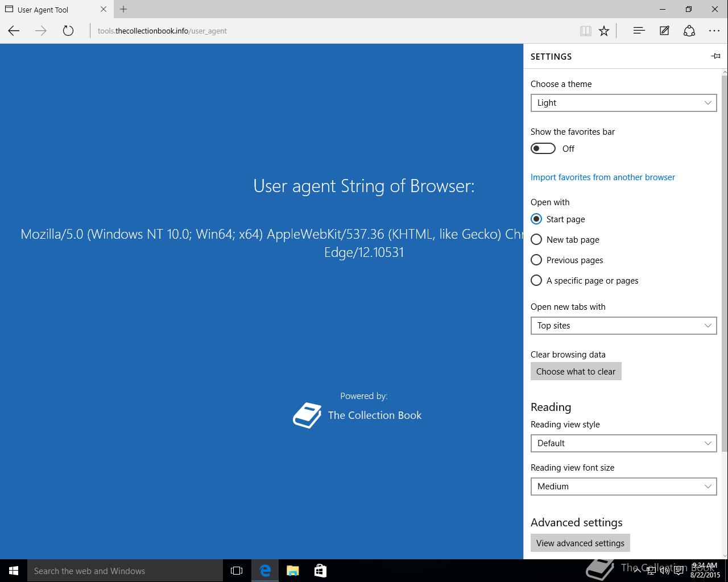Click the address bar URL
Screen dimensions: 728x582
162,31
